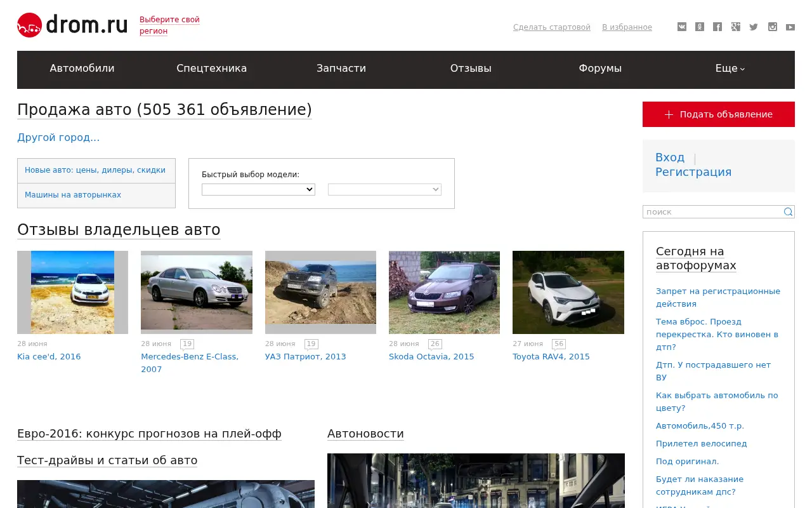Open forum topic Прилетел велосипед
This screenshot has width=812, height=508.
pos(702,444)
